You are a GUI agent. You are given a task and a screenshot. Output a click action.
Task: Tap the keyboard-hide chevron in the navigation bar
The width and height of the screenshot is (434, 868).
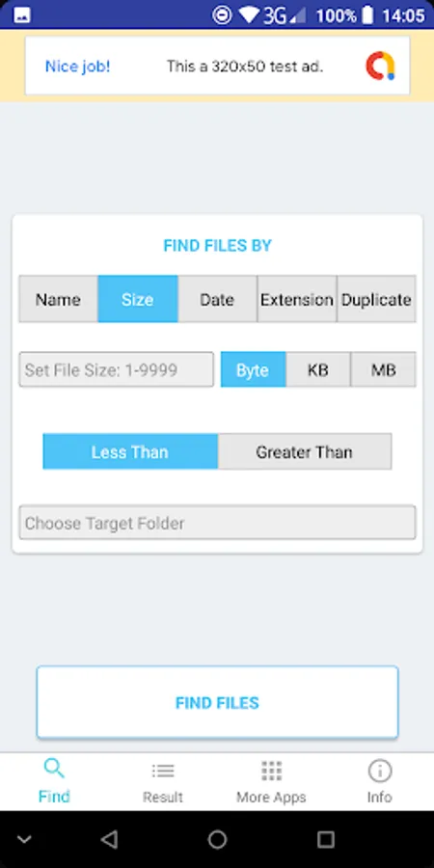(24, 840)
